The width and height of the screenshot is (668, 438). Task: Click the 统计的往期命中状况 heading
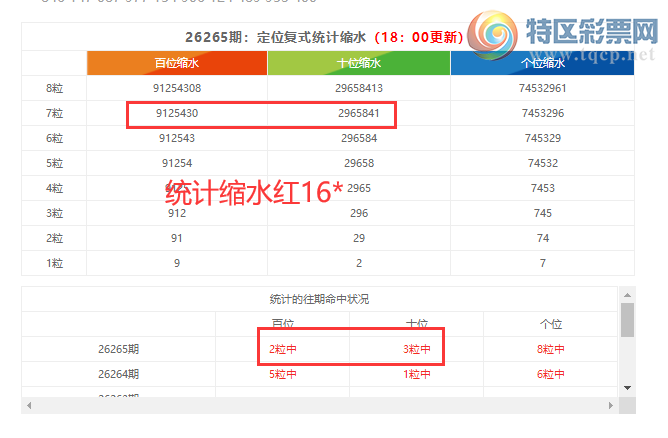tap(319, 299)
